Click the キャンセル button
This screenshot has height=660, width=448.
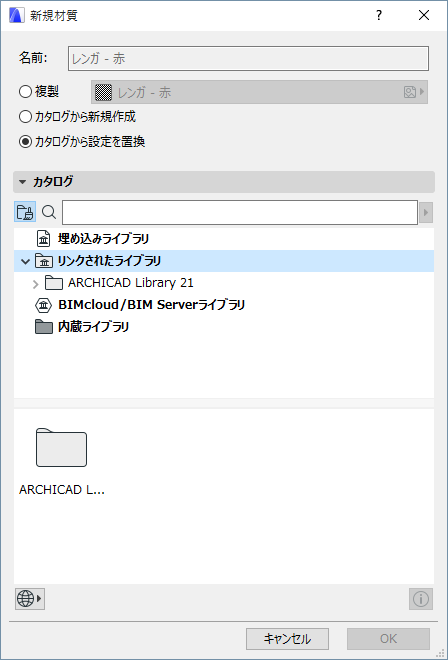287,639
